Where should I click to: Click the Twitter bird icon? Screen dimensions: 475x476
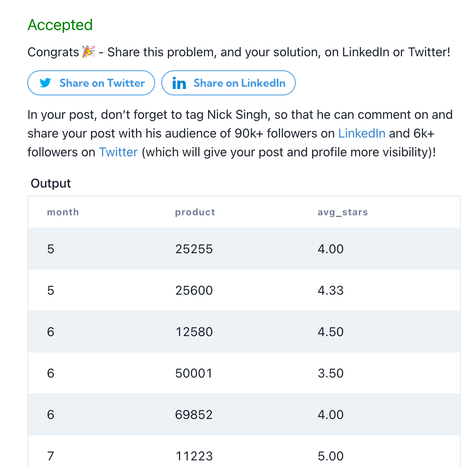pyautogui.click(x=45, y=83)
